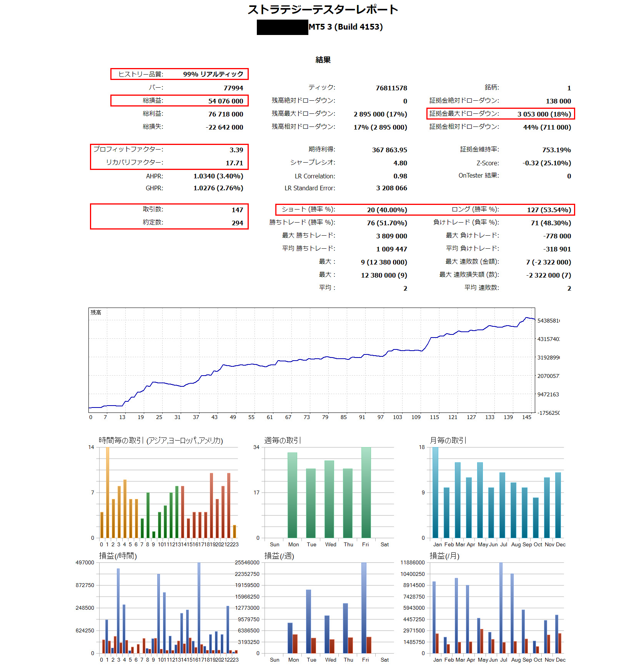Click the 最大 連敗数 (金額) label
634x672 pixels.
point(472,262)
